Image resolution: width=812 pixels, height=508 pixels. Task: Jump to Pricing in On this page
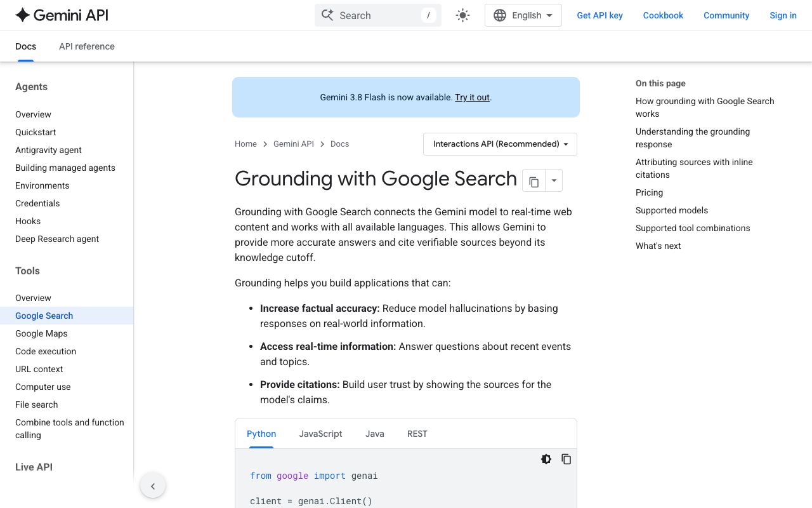click(649, 192)
